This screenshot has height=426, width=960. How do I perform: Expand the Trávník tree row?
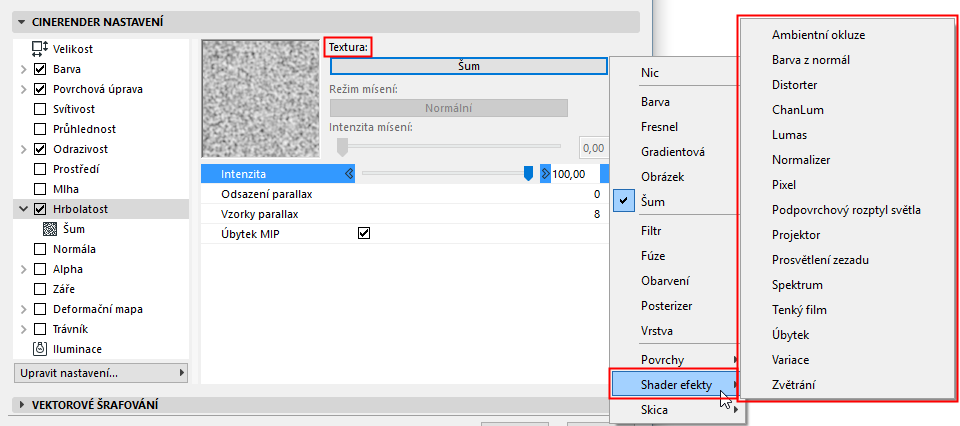(x=24, y=329)
